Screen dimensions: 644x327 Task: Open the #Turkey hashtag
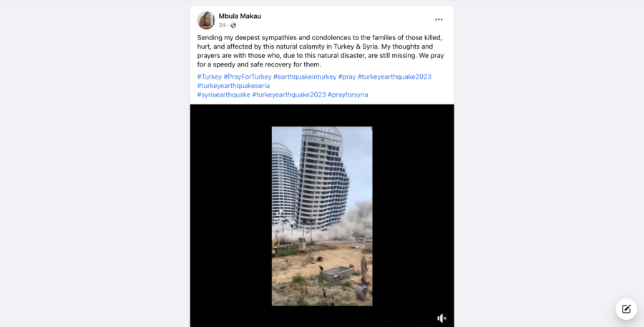click(x=210, y=77)
